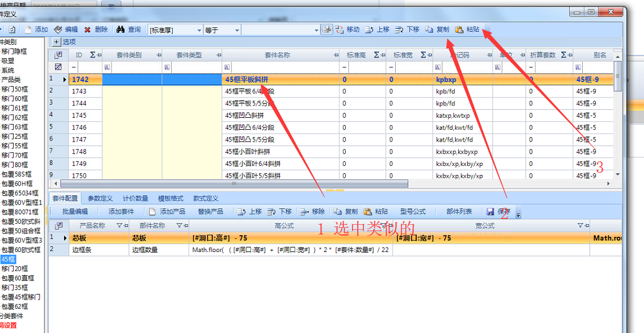Click the 复制 (copy) icon in top toolbar

[430, 29]
